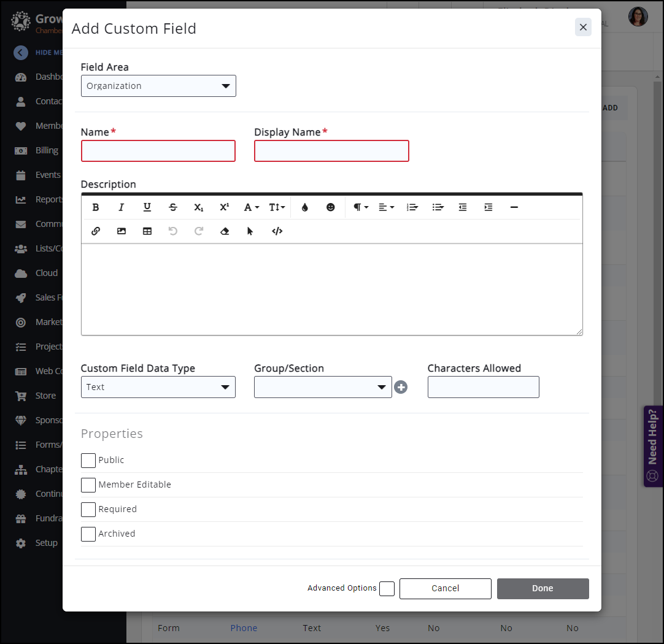Viewport: 664px width, 644px height.
Task: Open text alignment dropdown
Action: tap(386, 207)
